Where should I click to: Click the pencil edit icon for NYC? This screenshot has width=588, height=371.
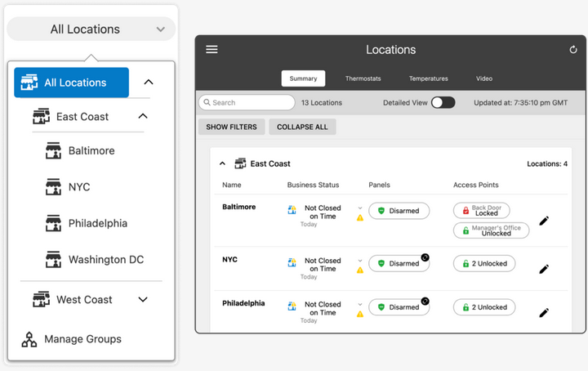pyautogui.click(x=544, y=269)
